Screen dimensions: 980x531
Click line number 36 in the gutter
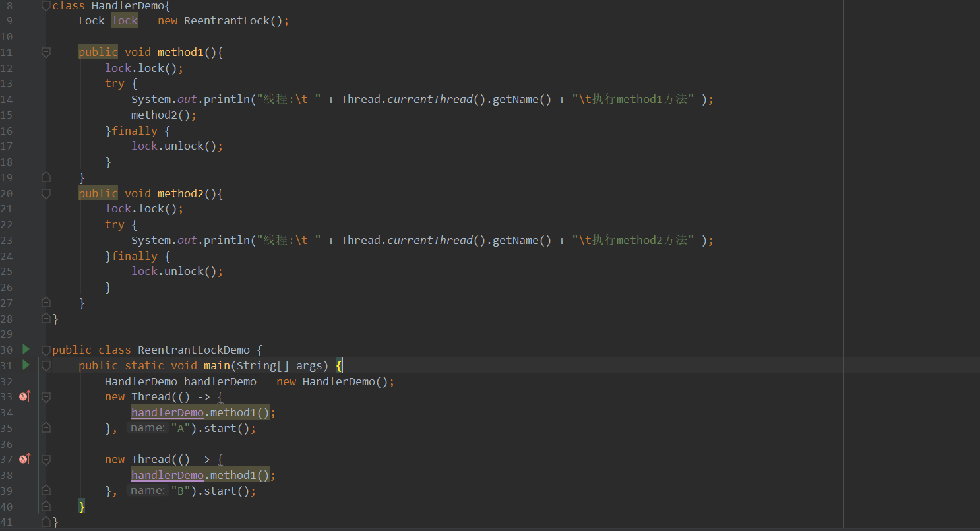click(7, 444)
